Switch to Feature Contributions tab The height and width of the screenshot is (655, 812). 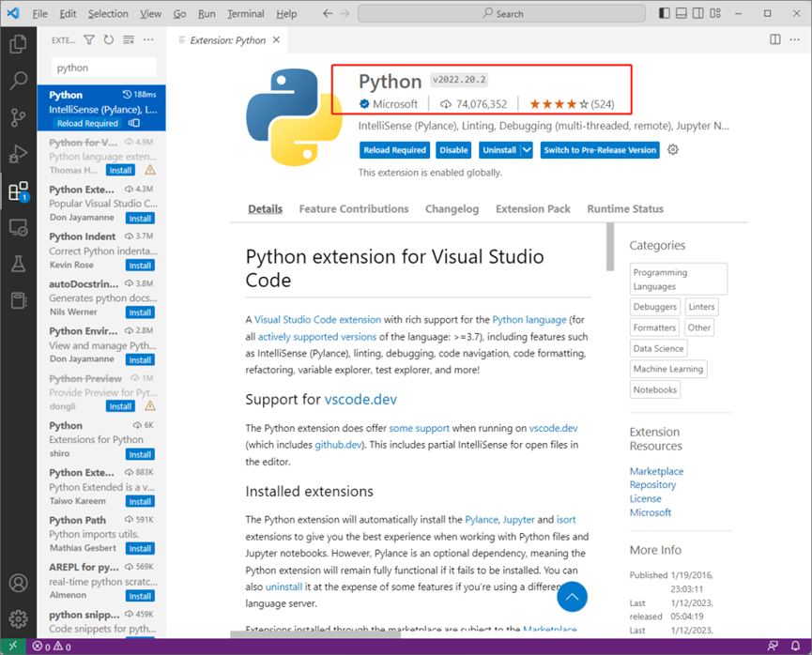[354, 208]
